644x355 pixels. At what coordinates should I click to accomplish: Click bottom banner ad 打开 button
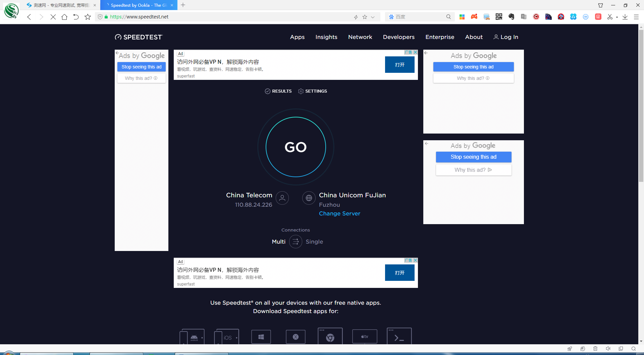click(x=399, y=273)
